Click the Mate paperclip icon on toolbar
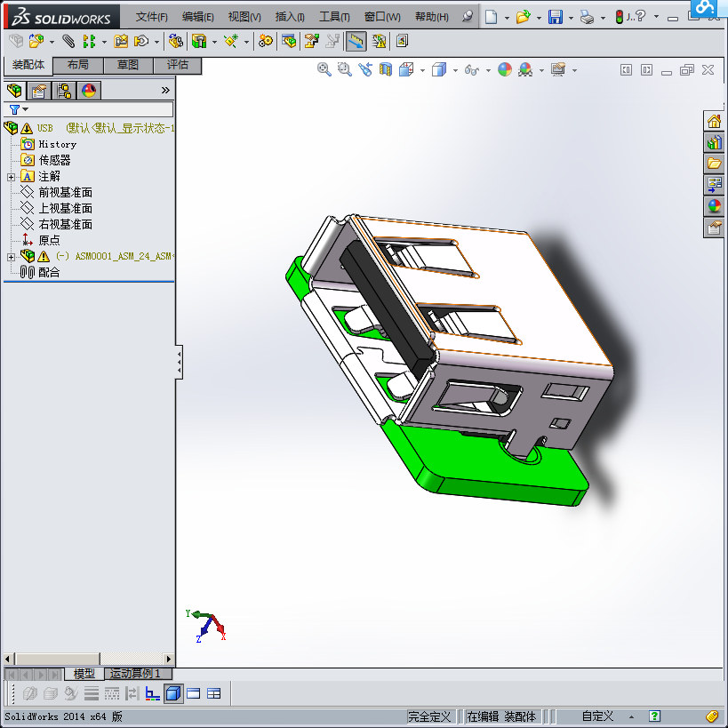728x728 pixels. (x=68, y=42)
